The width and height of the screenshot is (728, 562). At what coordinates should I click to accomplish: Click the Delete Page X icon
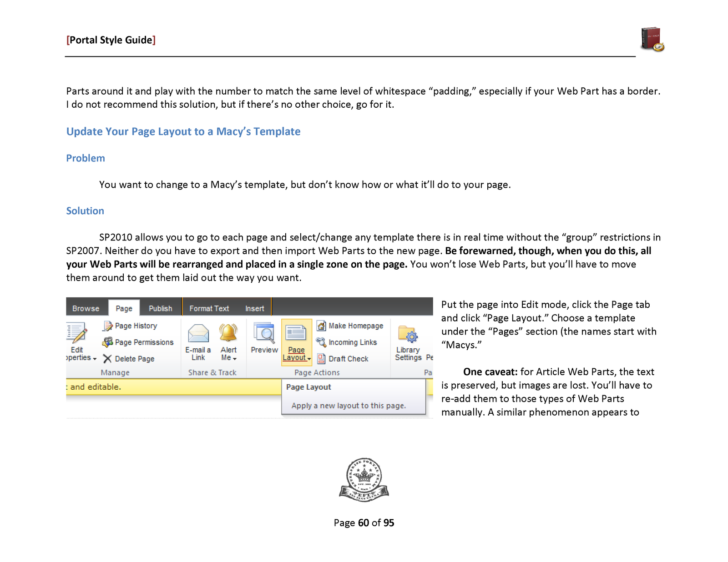point(107,359)
